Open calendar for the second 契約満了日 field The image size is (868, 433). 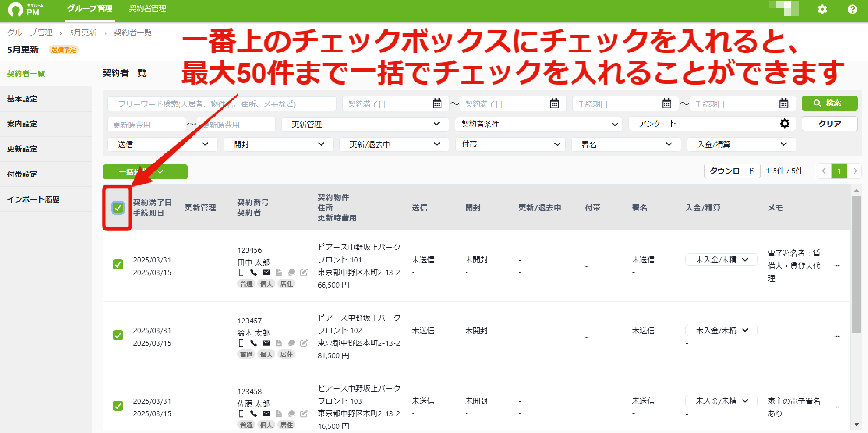554,104
